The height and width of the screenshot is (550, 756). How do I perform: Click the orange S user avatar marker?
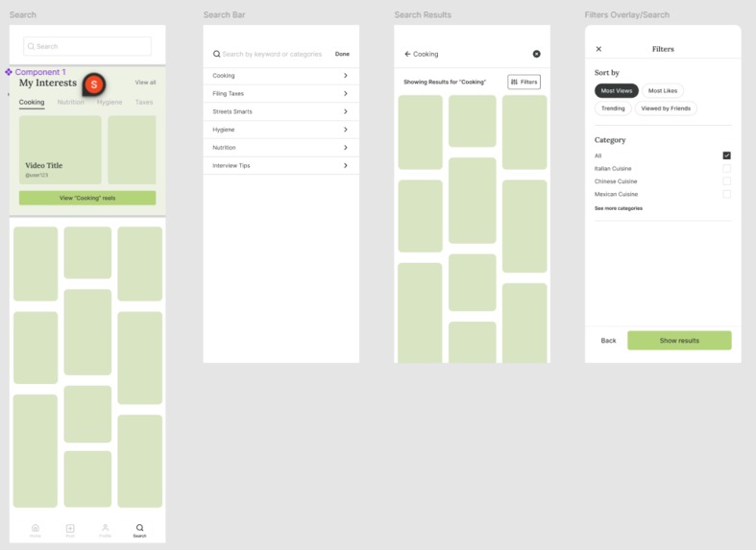pyautogui.click(x=94, y=84)
